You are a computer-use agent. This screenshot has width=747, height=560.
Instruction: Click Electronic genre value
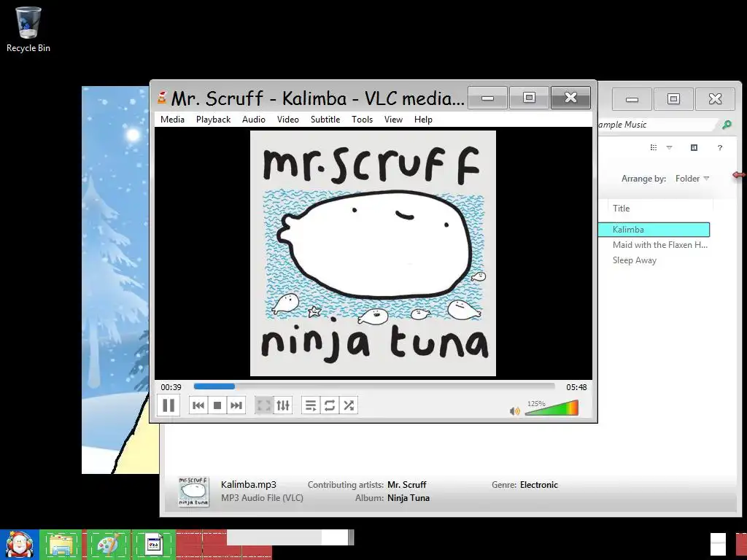539,485
